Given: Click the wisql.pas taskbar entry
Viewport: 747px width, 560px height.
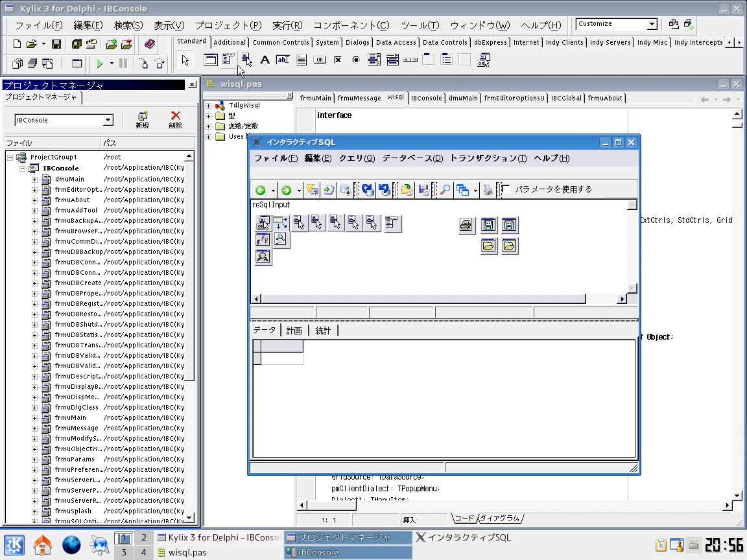Looking at the screenshot, I should pos(219,552).
